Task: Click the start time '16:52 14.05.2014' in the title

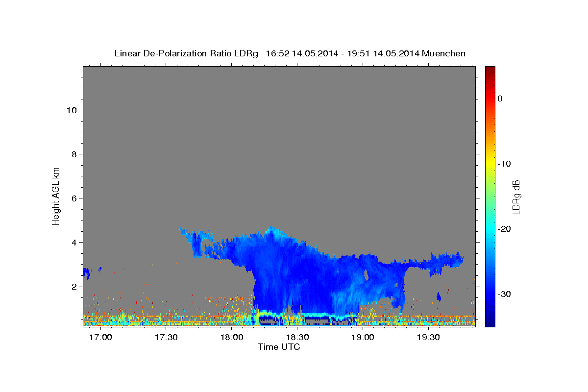Action: pos(302,53)
